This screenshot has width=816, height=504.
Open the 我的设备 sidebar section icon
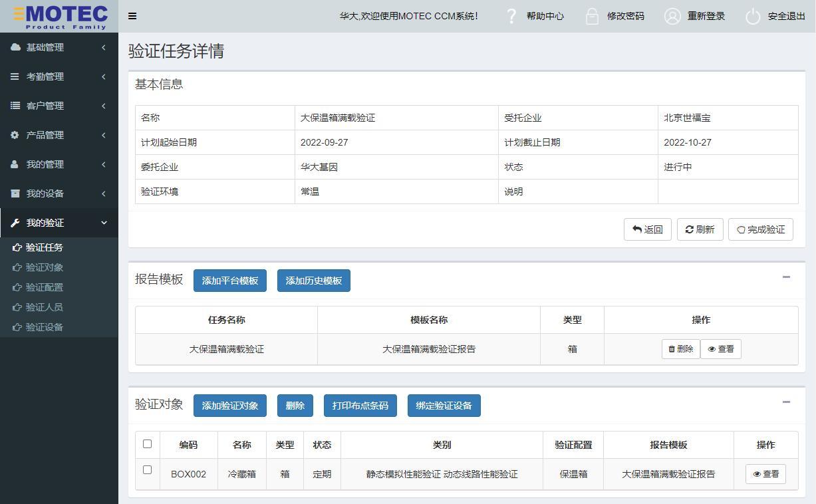click(15, 193)
